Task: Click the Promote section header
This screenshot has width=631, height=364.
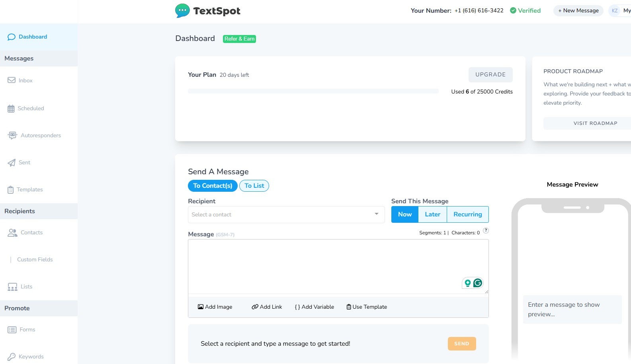Action: pos(39,308)
